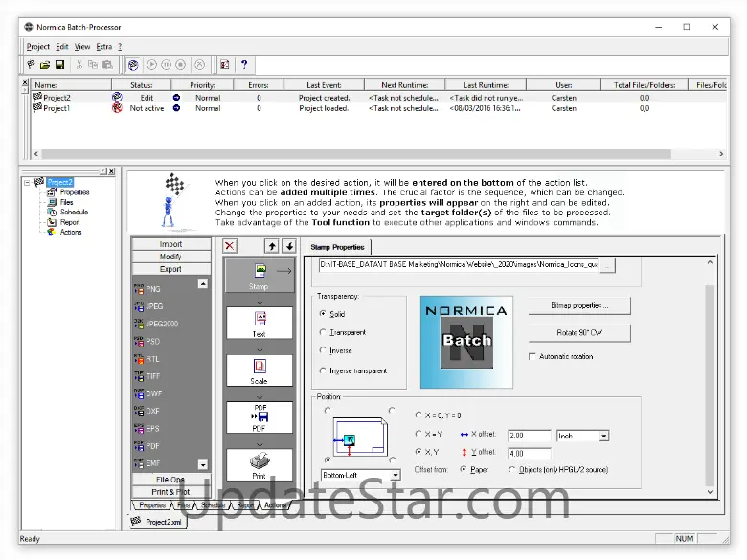Open a project with the folder icon

click(x=45, y=64)
